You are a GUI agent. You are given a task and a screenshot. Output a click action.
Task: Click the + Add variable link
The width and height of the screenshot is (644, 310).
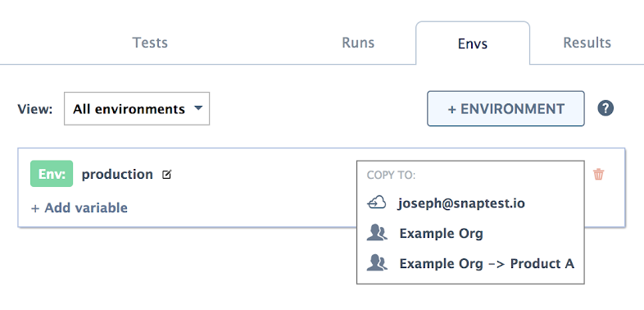point(79,208)
